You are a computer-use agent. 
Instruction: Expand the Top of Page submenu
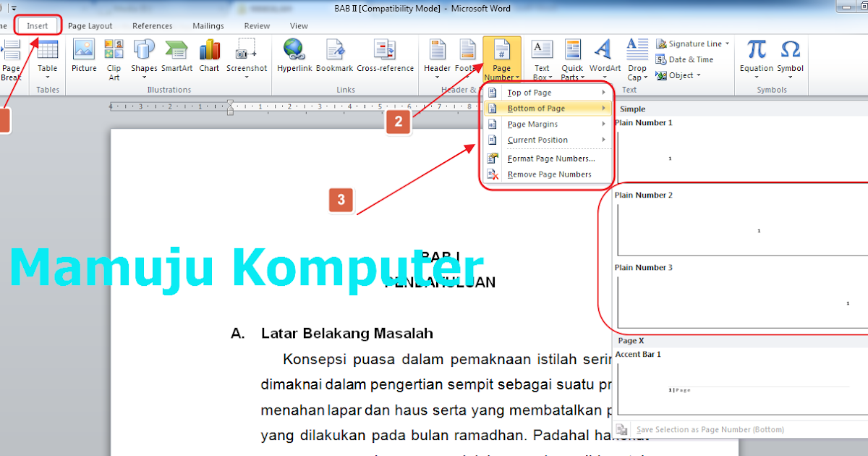tap(548, 93)
